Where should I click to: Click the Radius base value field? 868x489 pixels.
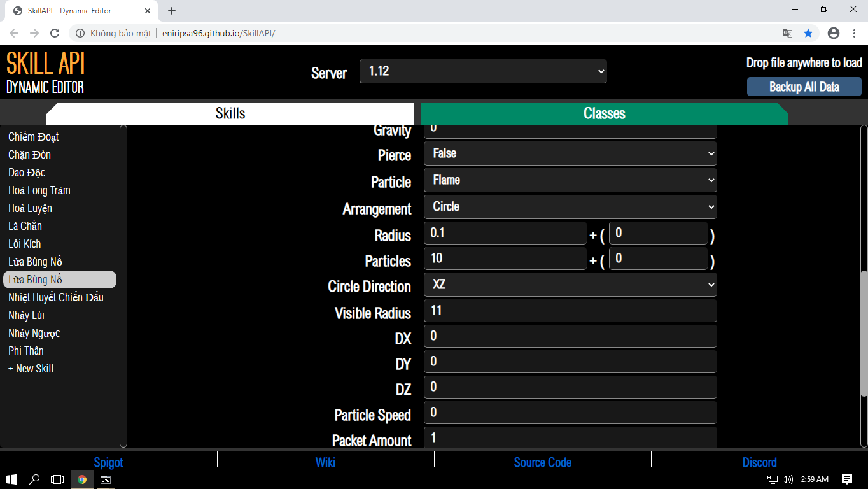[x=505, y=233]
